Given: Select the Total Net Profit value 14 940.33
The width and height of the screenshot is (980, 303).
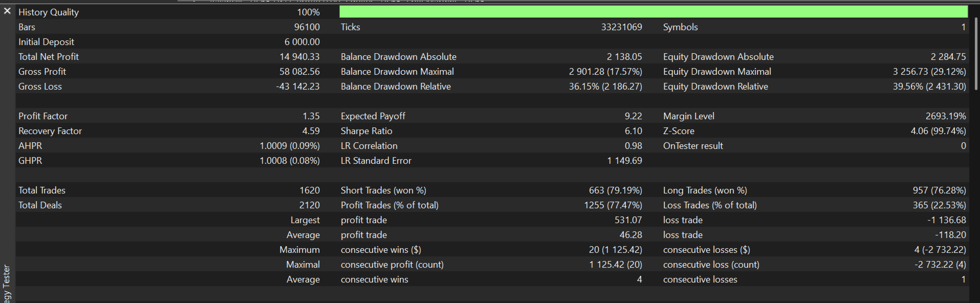Looking at the screenshot, I should pyautogui.click(x=299, y=57).
